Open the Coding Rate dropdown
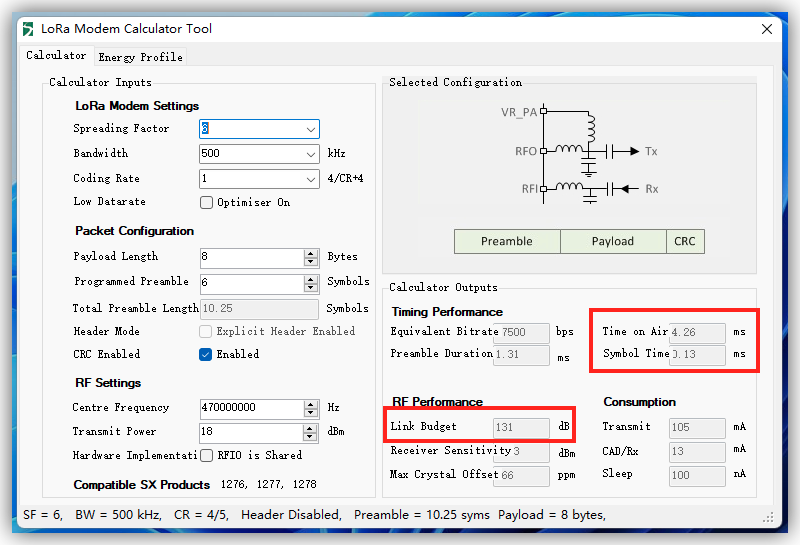 pos(311,179)
